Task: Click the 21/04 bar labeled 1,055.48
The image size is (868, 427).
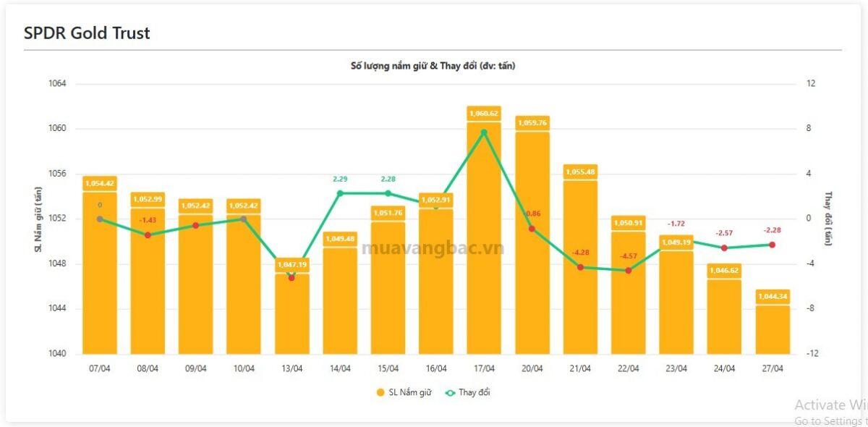Action: [580, 260]
